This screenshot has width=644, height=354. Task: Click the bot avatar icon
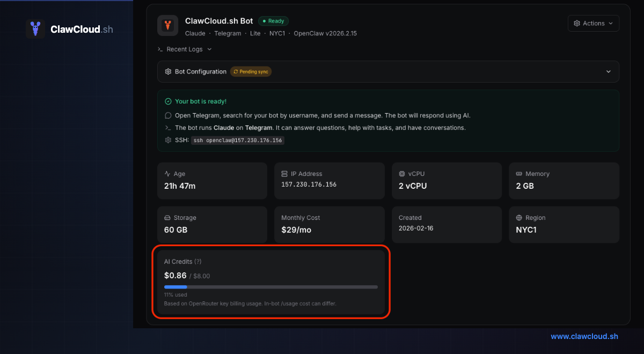coord(167,25)
